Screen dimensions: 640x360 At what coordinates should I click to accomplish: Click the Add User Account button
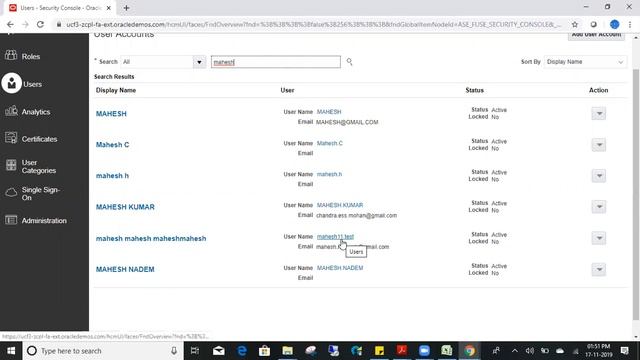[x=596, y=35]
